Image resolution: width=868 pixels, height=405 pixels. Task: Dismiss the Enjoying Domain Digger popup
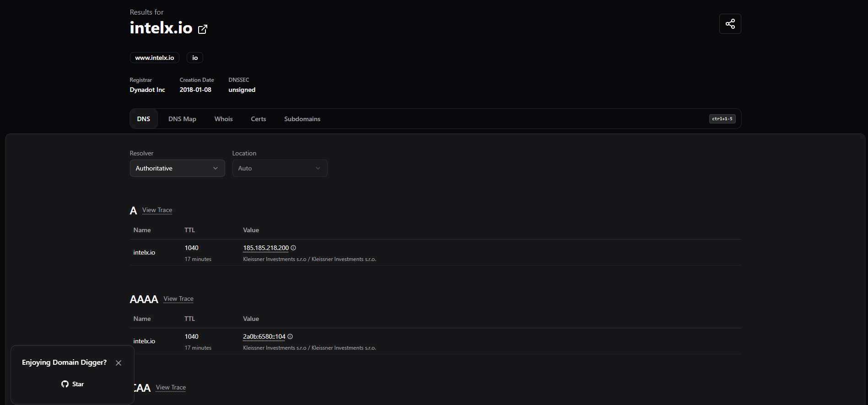[x=119, y=363]
